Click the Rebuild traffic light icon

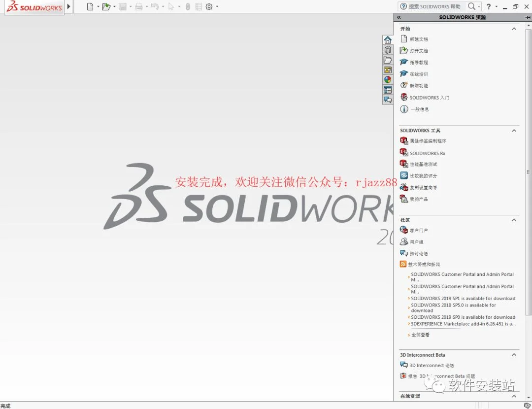pyautogui.click(x=188, y=6)
